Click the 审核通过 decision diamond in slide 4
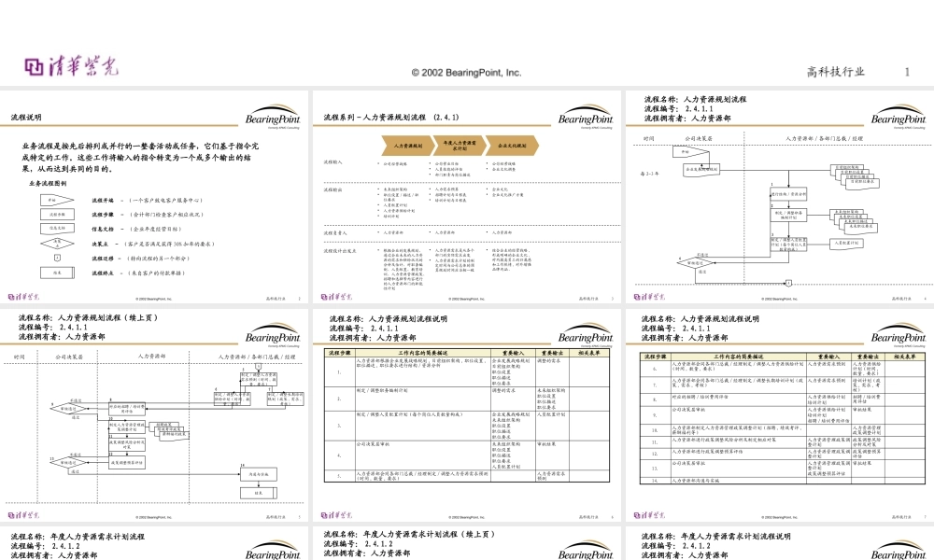The image size is (934, 560). point(692,264)
